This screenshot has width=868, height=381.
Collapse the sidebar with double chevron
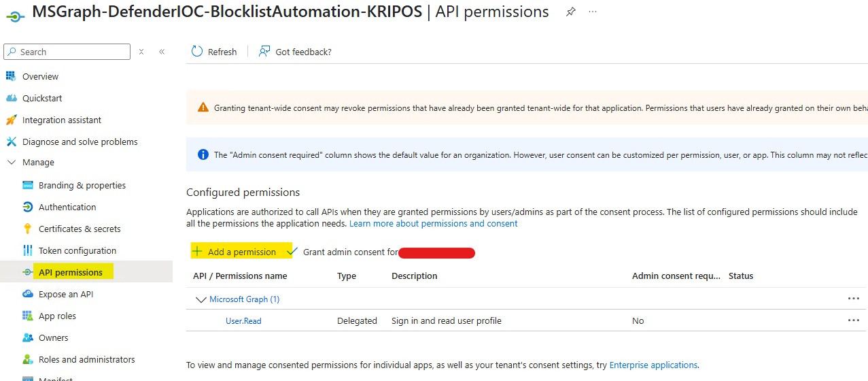tap(162, 52)
